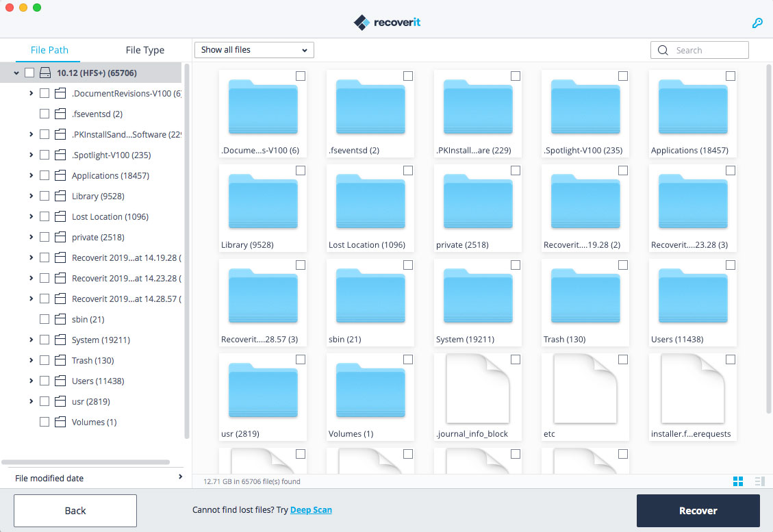Select the File Path tab
This screenshot has height=532, width=773.
[48, 49]
